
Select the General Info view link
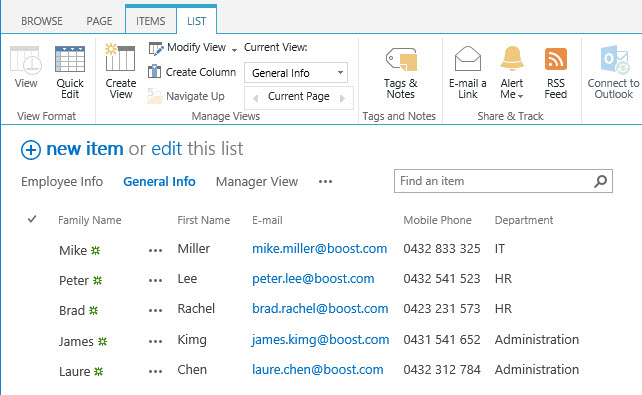[159, 181]
